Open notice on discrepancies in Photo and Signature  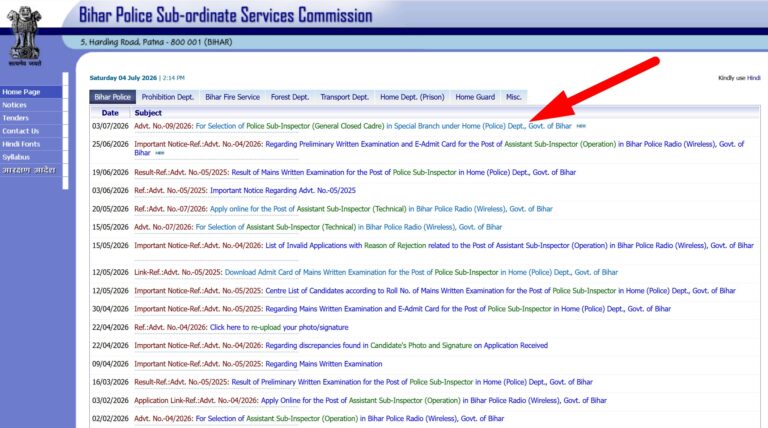407,346
